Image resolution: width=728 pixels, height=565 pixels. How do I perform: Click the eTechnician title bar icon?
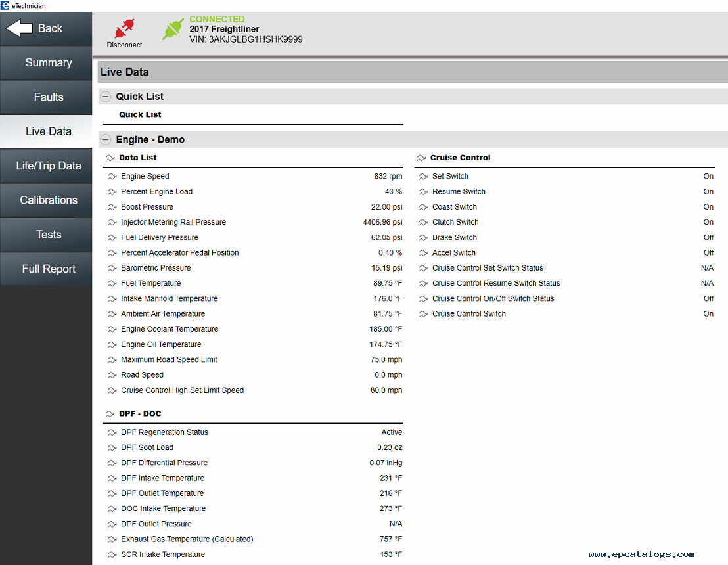point(5,5)
